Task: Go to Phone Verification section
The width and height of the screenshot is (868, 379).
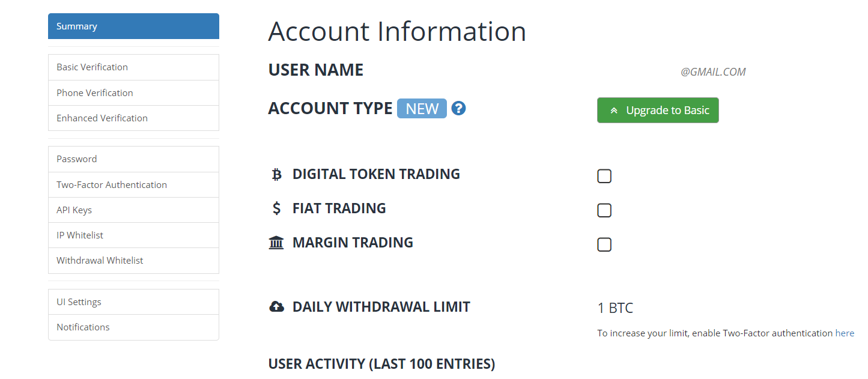Action: tap(133, 93)
